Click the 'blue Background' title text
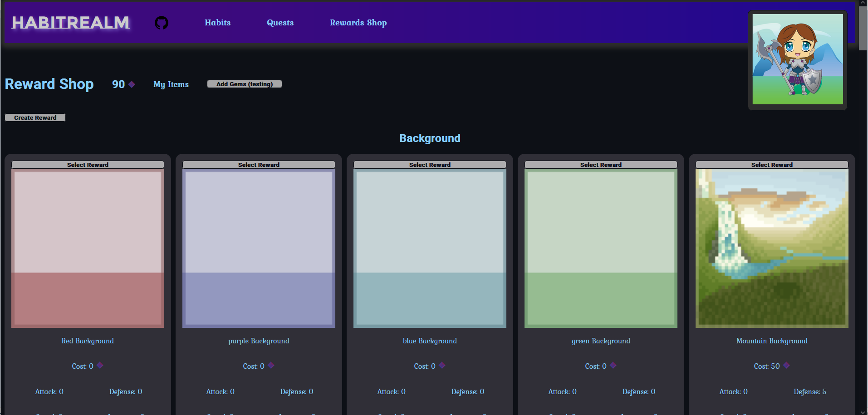The image size is (868, 415). (x=430, y=341)
